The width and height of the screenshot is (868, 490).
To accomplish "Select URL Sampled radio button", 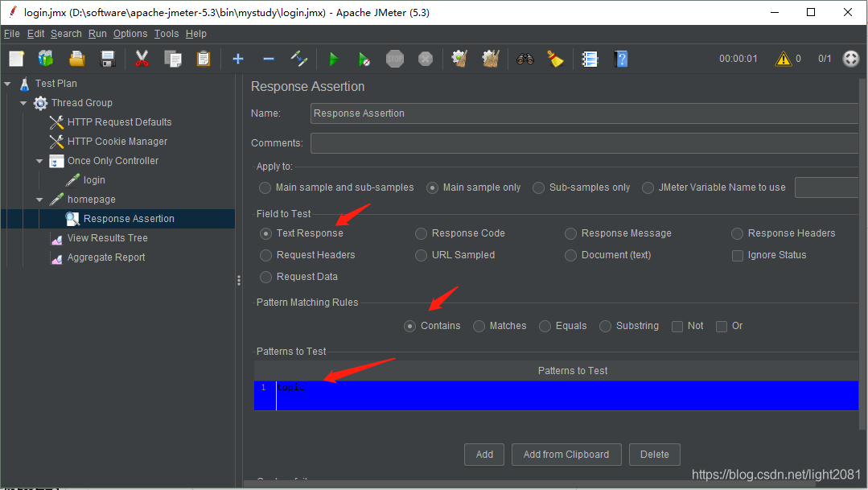I will pos(422,255).
